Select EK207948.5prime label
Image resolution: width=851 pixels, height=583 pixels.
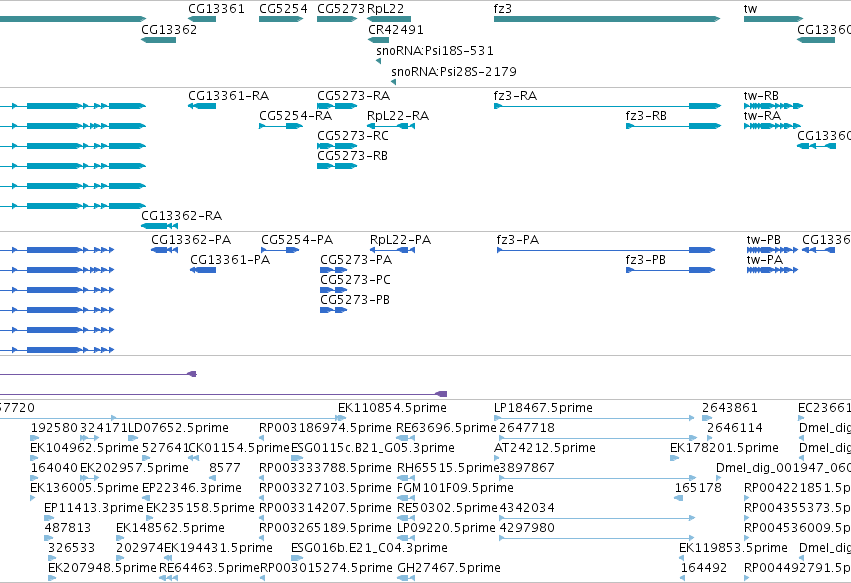(x=102, y=568)
